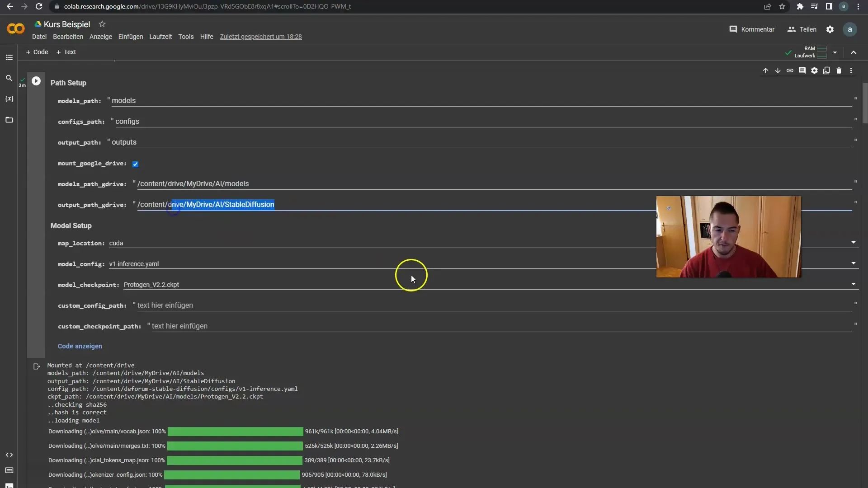Open browser extensions puzzle icon
This screenshot has height=488, width=868.
pyautogui.click(x=800, y=6)
